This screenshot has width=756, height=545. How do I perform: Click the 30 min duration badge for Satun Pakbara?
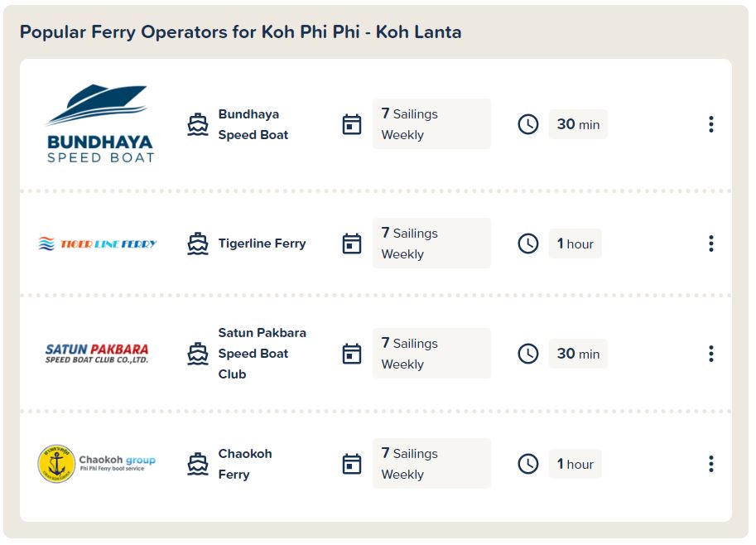[578, 354]
